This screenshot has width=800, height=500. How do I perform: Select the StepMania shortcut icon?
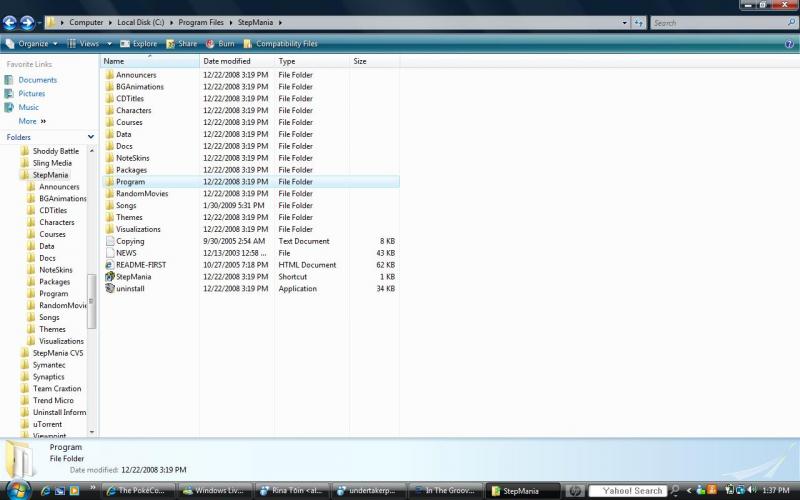(x=110, y=277)
